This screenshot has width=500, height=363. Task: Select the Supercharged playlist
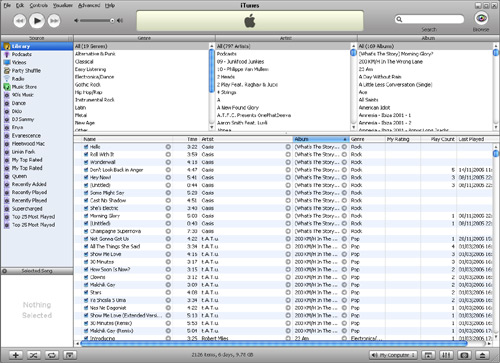27,209
